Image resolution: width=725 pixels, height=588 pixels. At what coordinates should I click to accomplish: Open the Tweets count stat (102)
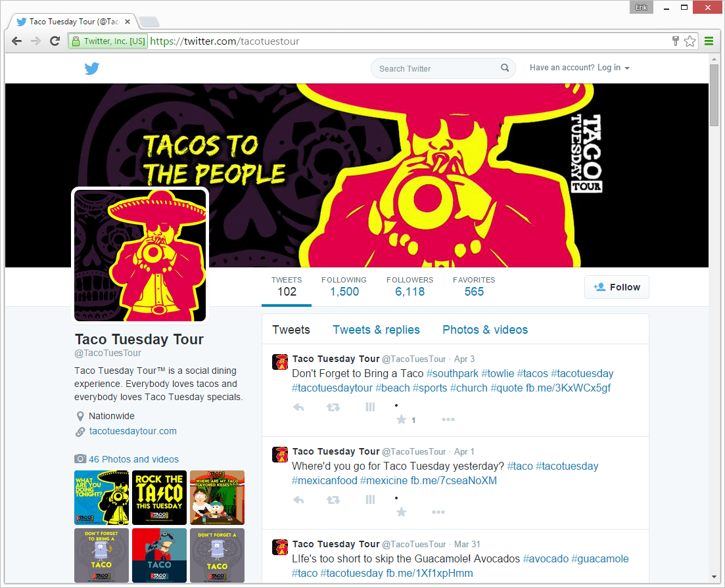[287, 286]
